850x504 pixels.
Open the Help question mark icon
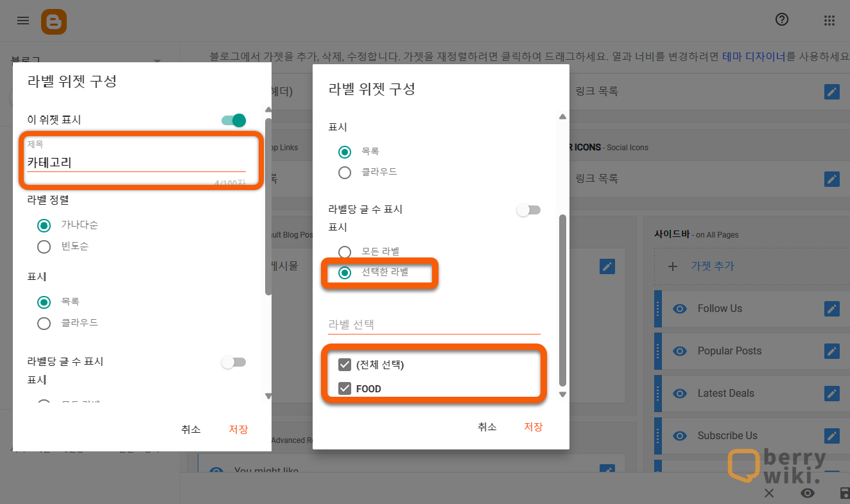(x=781, y=20)
